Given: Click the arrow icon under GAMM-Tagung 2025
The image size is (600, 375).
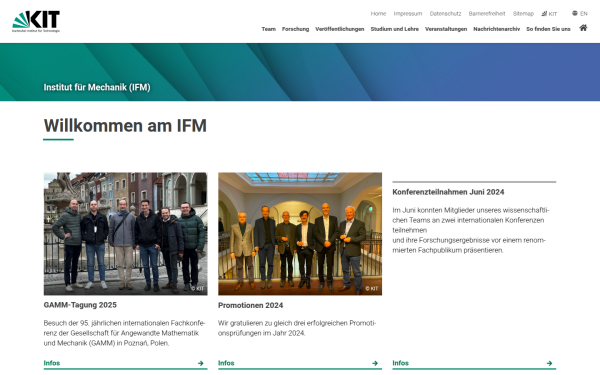Looking at the screenshot, I should pyautogui.click(x=201, y=363).
